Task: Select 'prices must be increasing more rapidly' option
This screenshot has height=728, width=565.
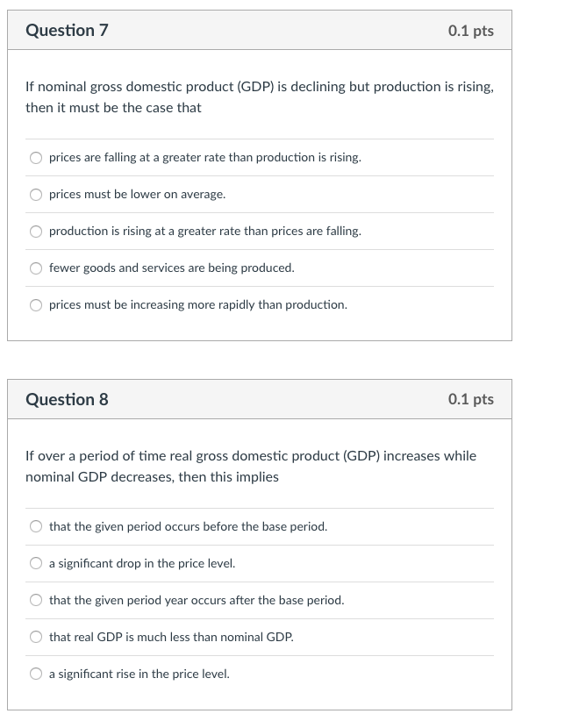Action: pos(36,305)
